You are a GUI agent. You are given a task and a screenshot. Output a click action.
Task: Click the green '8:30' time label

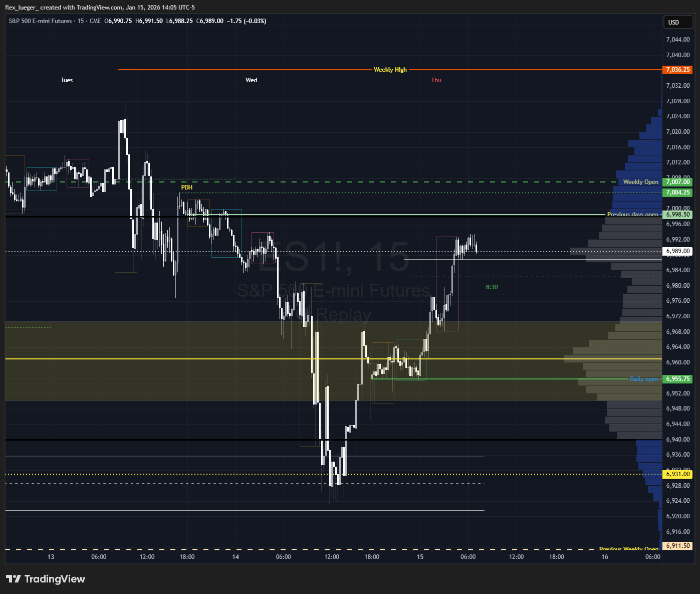tap(492, 287)
